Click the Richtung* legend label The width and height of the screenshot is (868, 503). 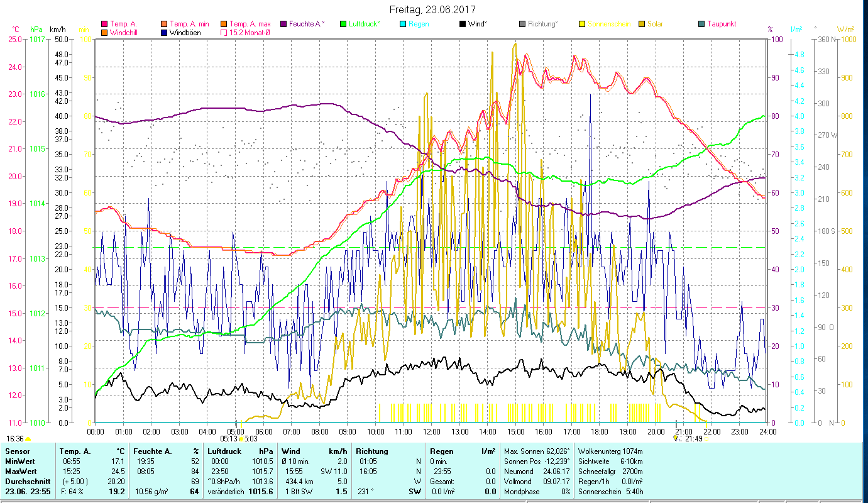543,24
